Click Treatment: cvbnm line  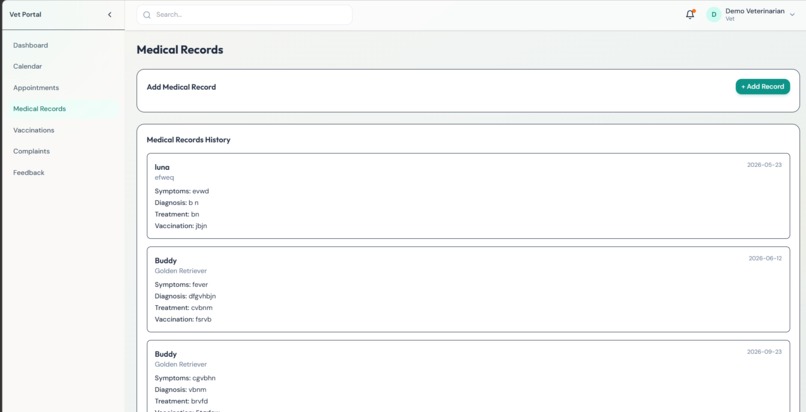point(184,308)
